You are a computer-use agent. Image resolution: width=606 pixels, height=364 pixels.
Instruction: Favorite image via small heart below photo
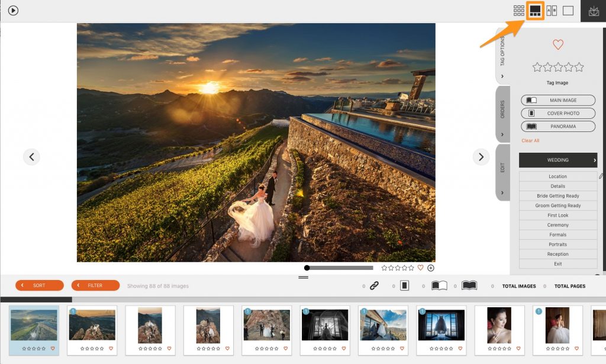tap(421, 268)
